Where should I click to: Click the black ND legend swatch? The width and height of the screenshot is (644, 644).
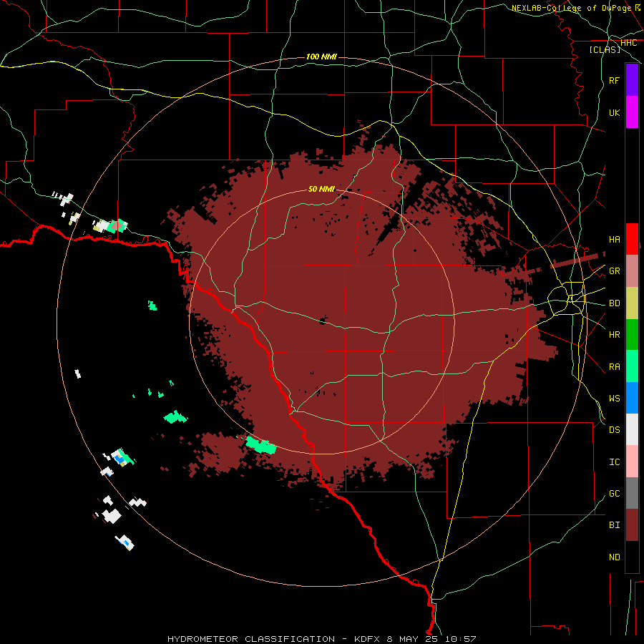[632, 557]
